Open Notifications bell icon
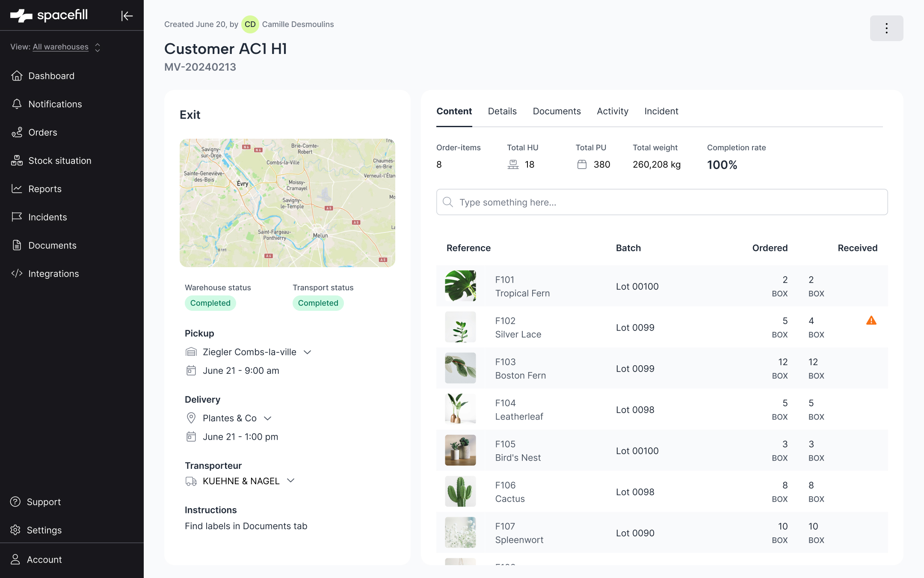 point(17,104)
